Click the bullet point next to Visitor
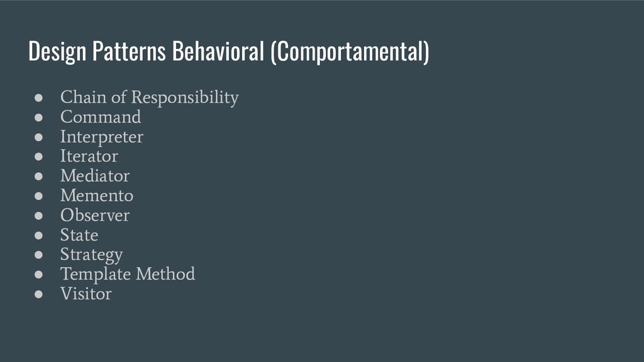Image resolution: width=644 pixels, height=362 pixels. tap(38, 294)
